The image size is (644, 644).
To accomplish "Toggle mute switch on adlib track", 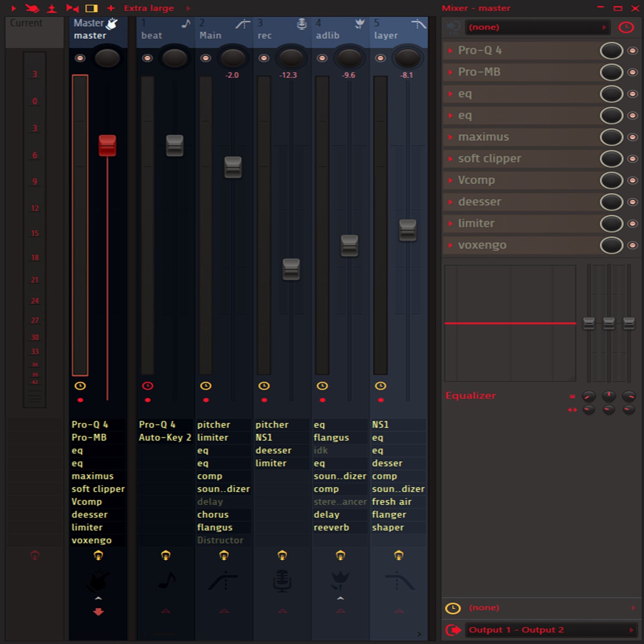I will click(x=322, y=58).
